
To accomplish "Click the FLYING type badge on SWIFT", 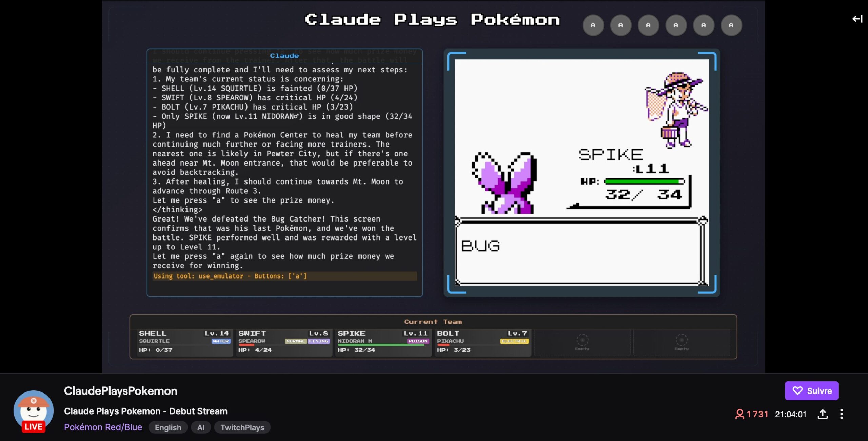I will (x=319, y=341).
